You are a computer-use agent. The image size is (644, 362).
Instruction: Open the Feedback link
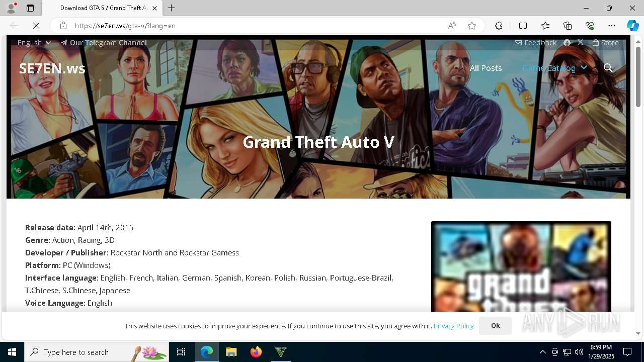pyautogui.click(x=535, y=43)
